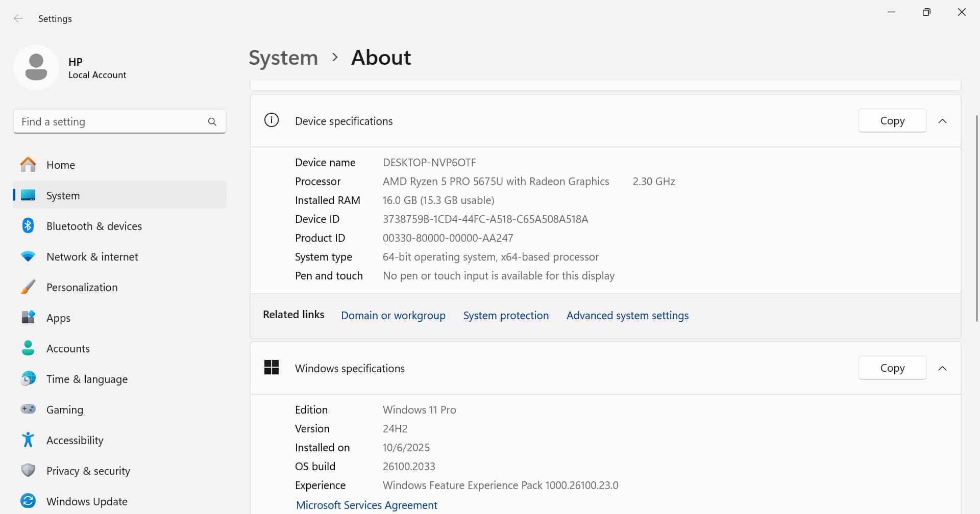The height and width of the screenshot is (514, 980).
Task: Open Microsoft Services Agreement link
Action: point(366,505)
